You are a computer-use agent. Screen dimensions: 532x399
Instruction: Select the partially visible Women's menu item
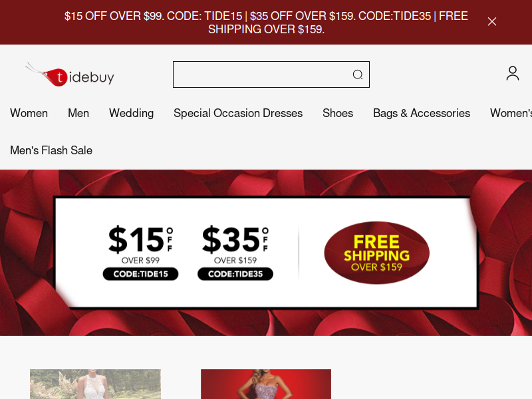click(x=511, y=113)
